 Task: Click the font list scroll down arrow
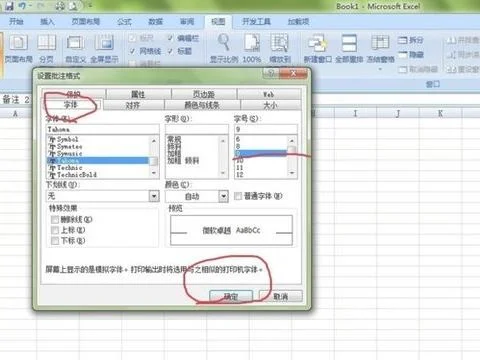coord(154,173)
